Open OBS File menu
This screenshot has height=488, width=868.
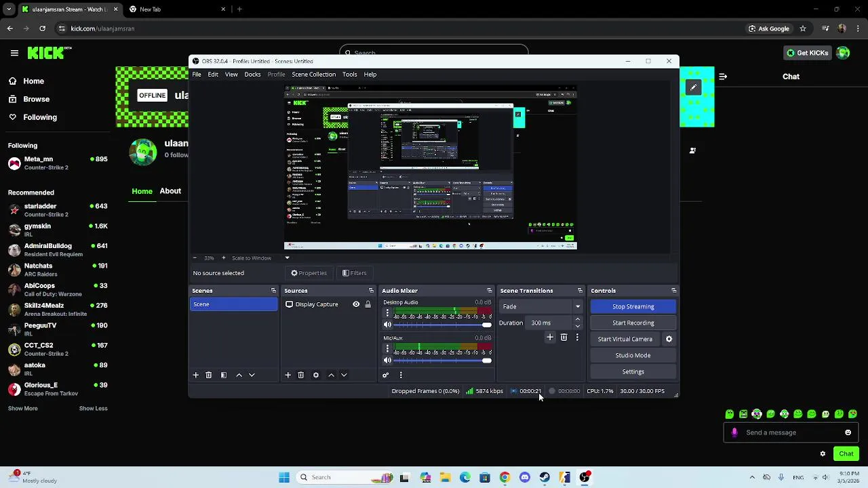click(x=197, y=74)
